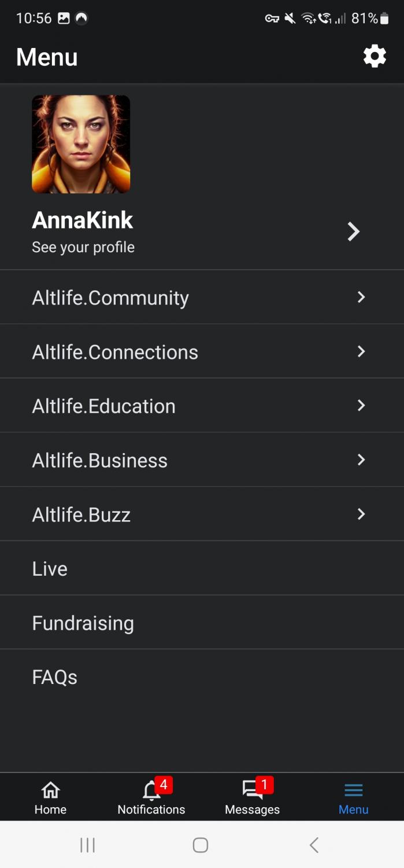Open the Fundraising menu item
The height and width of the screenshot is (868, 404).
(83, 623)
